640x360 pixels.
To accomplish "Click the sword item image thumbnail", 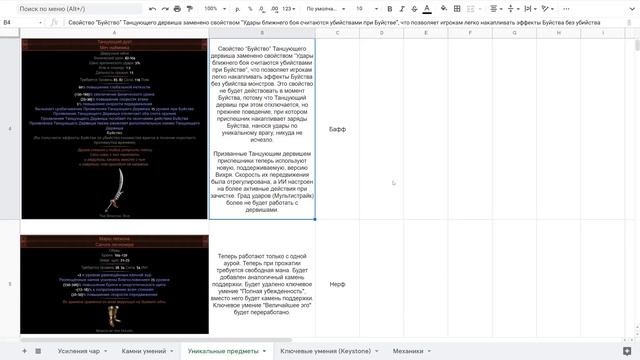I will 115,129.
